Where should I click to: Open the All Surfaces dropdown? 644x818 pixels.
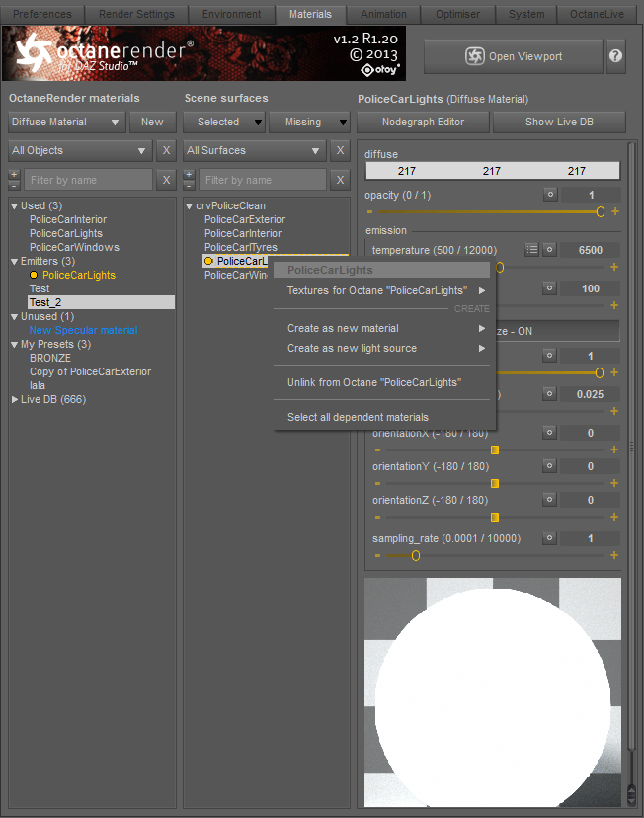point(255,151)
